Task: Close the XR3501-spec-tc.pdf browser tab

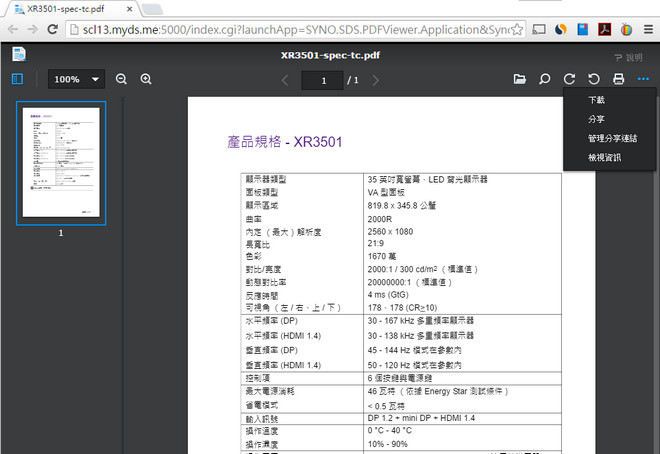Action: pyautogui.click(x=130, y=9)
